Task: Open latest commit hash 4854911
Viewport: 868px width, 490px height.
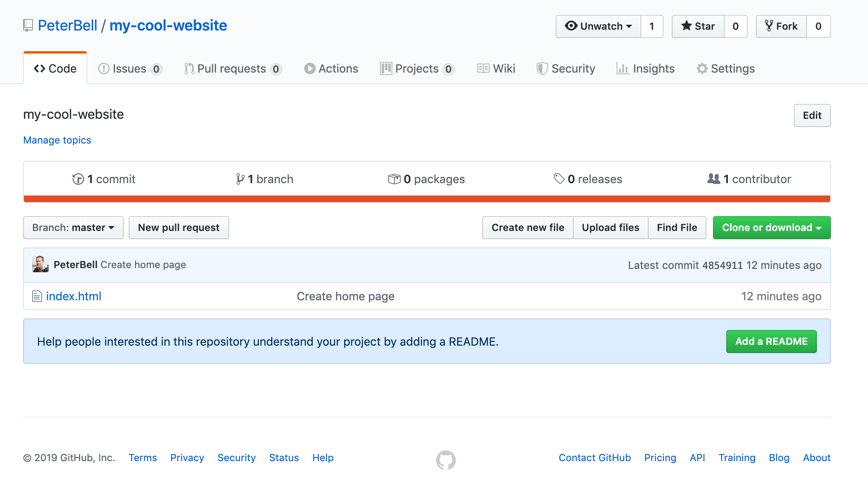Action: point(722,265)
